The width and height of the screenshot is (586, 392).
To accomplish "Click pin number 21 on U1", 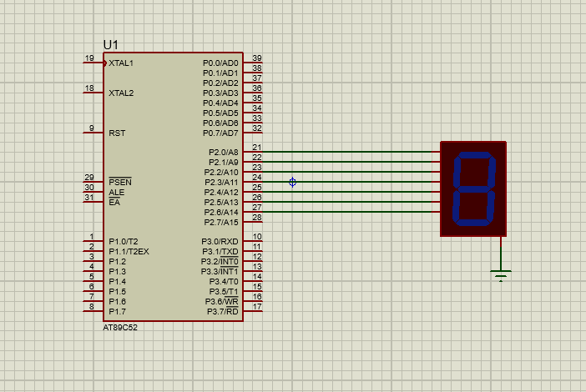I will (x=257, y=148).
